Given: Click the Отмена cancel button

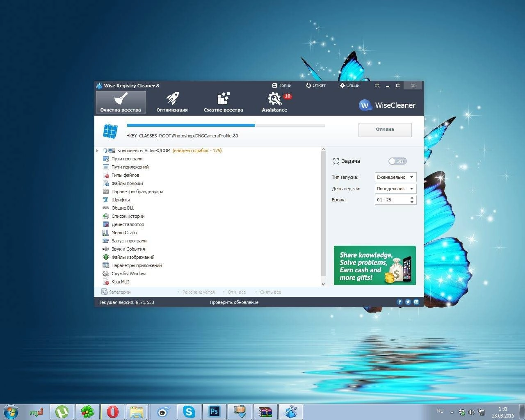Looking at the screenshot, I should (x=385, y=130).
